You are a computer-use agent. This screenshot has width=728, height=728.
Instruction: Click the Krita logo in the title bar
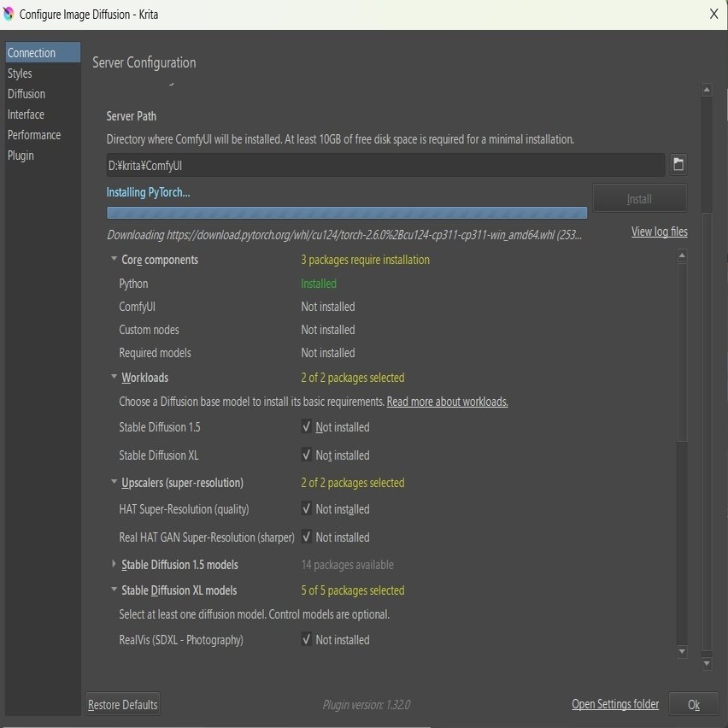click(9, 14)
